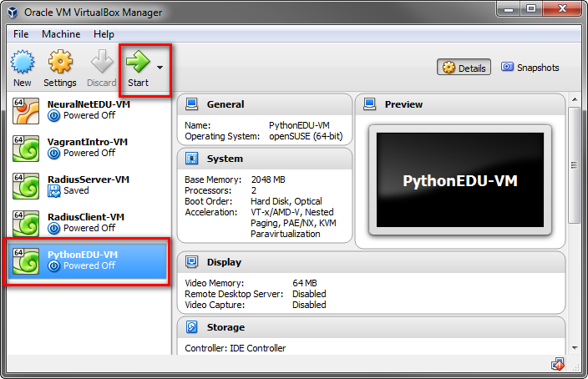Select the VagrantIntro-VM machine
588x379 pixels.
pyautogui.click(x=89, y=148)
